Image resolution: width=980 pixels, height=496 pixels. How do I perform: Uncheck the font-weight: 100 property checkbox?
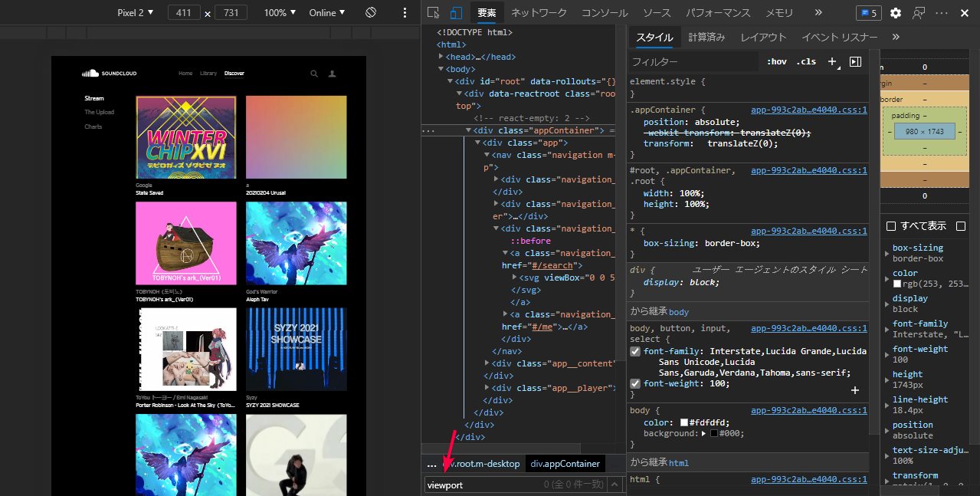click(635, 383)
